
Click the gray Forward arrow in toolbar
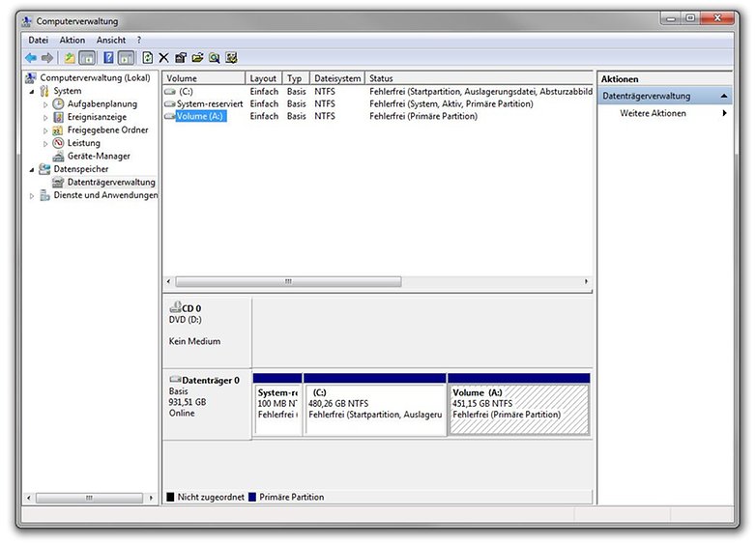pyautogui.click(x=47, y=58)
